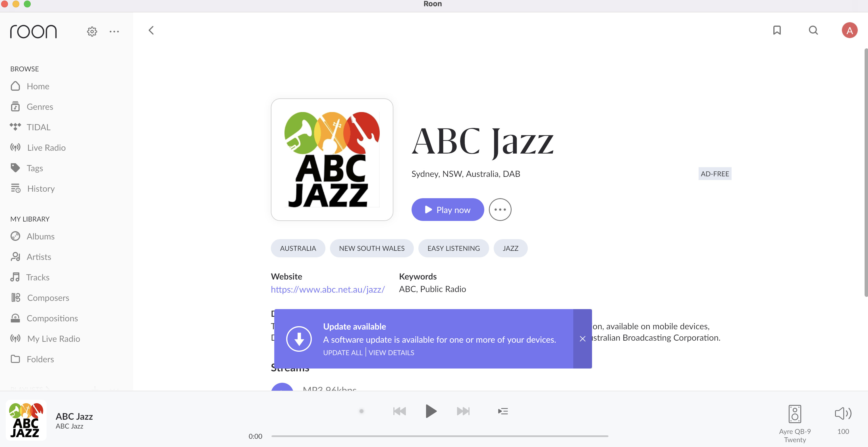868x447 pixels.
Task: Open bookmarks icon in top bar
Action: point(777,30)
